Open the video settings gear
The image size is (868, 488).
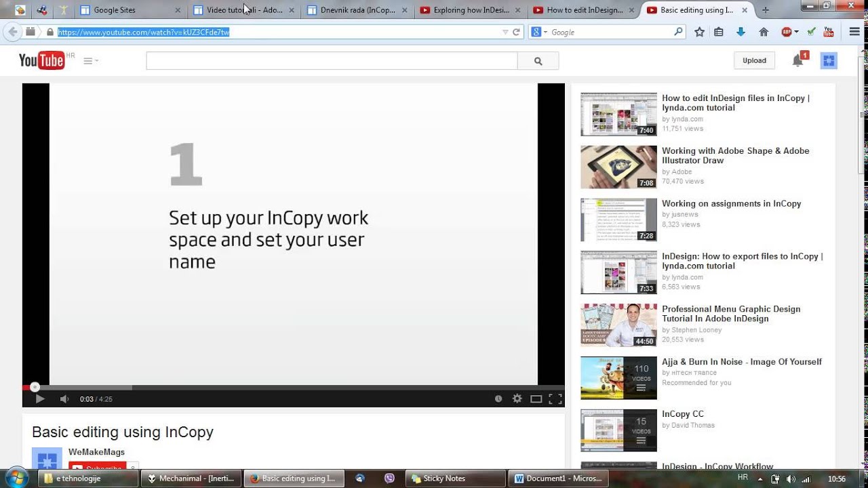pyautogui.click(x=517, y=399)
